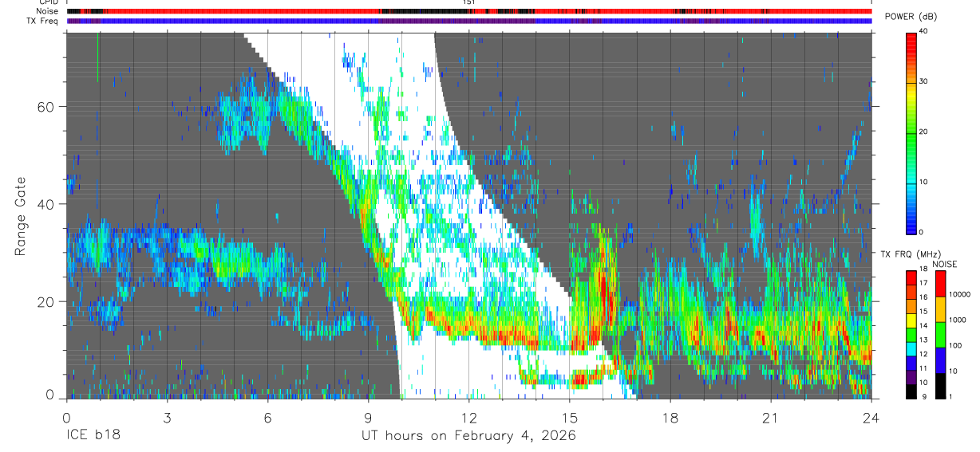Click the '16' label on the TX FRQ scale
The image size is (980, 452).
click(923, 297)
